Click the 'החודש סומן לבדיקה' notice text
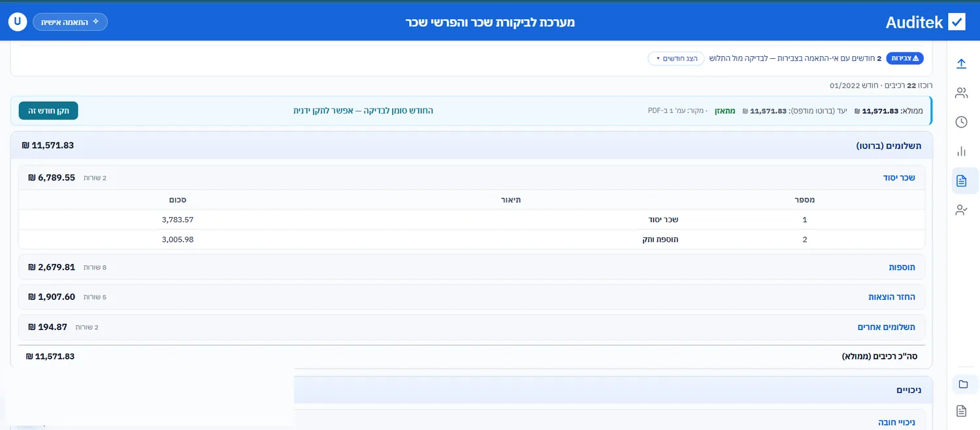The height and width of the screenshot is (430, 980). [363, 110]
